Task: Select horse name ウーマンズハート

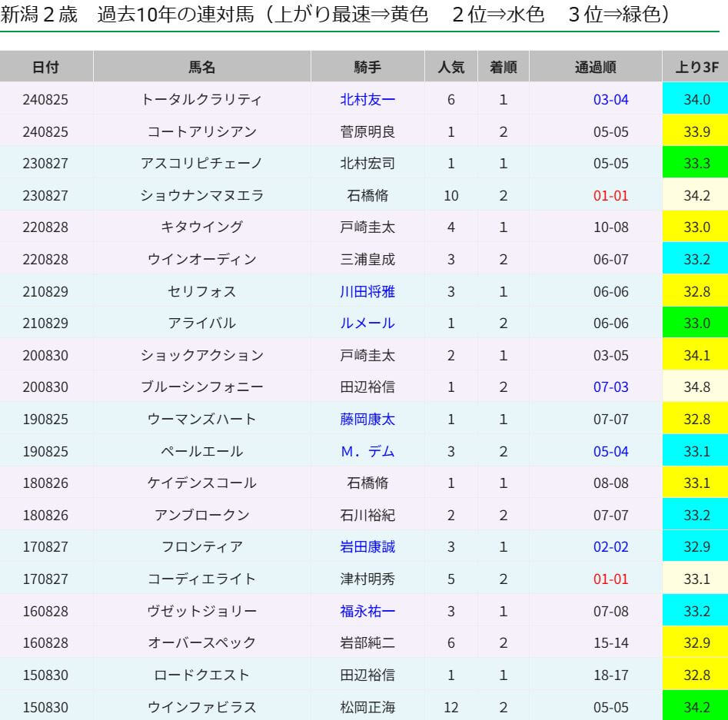Action: tap(202, 420)
